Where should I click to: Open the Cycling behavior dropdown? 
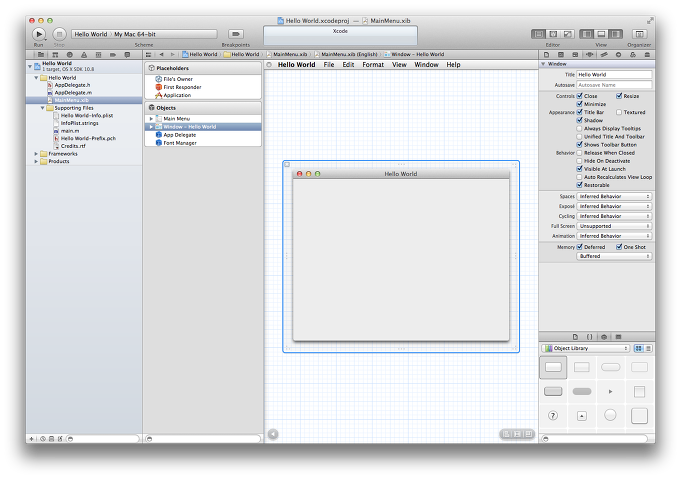click(614, 216)
